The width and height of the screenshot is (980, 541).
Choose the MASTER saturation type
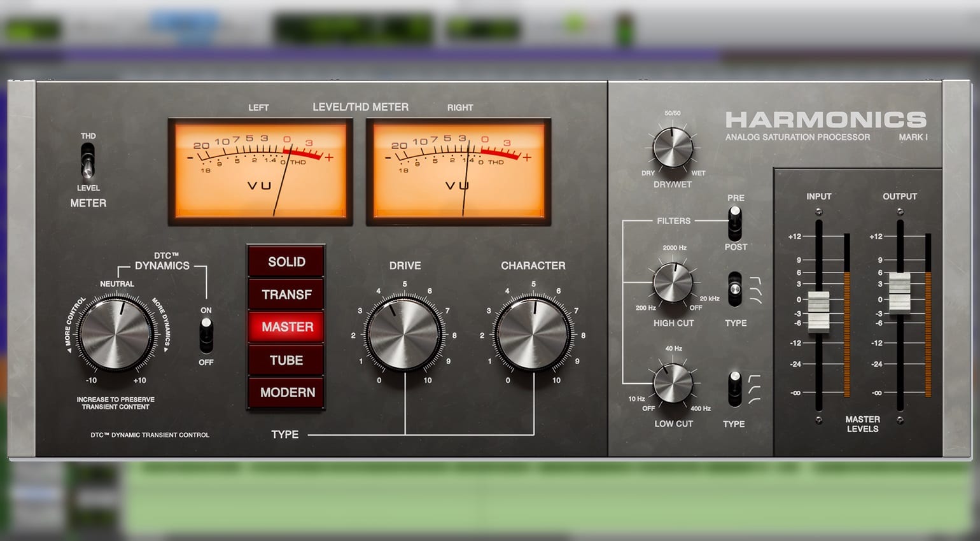(x=286, y=327)
